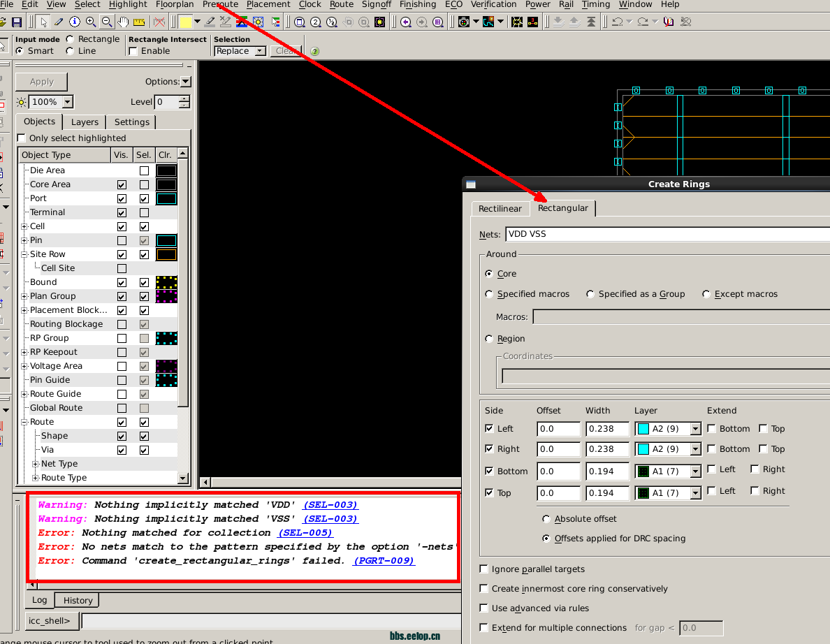Screen dimensions: 830x644
Task: Select the Region radio button
Action: [489, 339]
